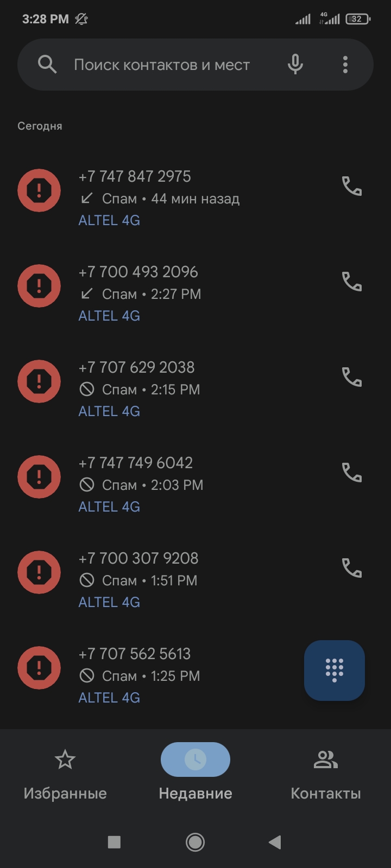This screenshot has width=391, height=868.
Task: Select the Недавние tab
Action: [195, 776]
